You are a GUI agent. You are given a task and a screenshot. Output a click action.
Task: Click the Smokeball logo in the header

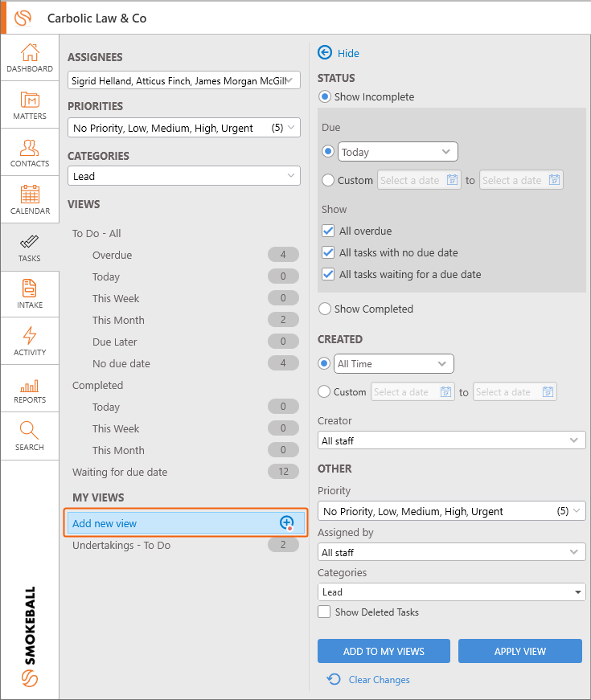[23, 18]
